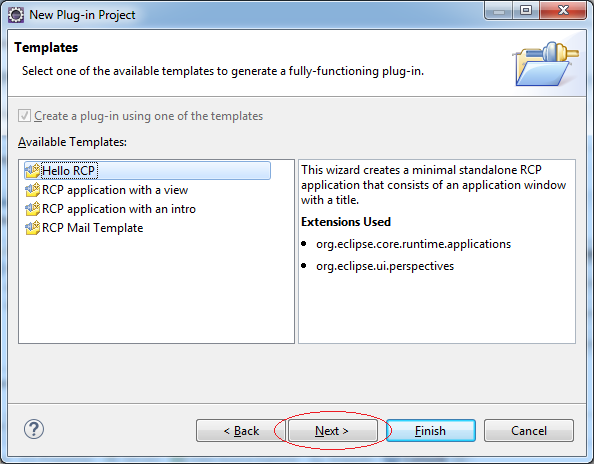Screen dimensions: 594x464
Task: Click the Eclipse icon in the title bar
Action: (x=16, y=15)
